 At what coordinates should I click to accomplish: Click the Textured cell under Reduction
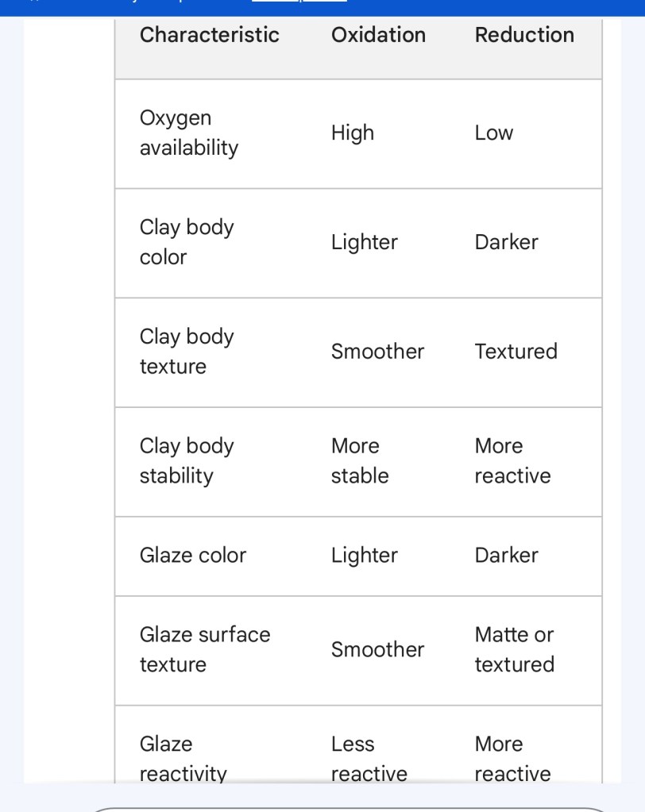pyautogui.click(x=516, y=352)
